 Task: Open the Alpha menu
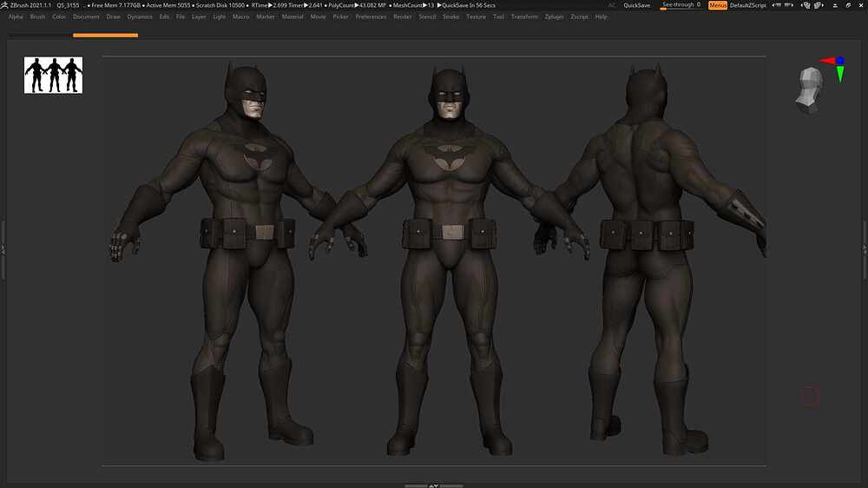click(16, 16)
